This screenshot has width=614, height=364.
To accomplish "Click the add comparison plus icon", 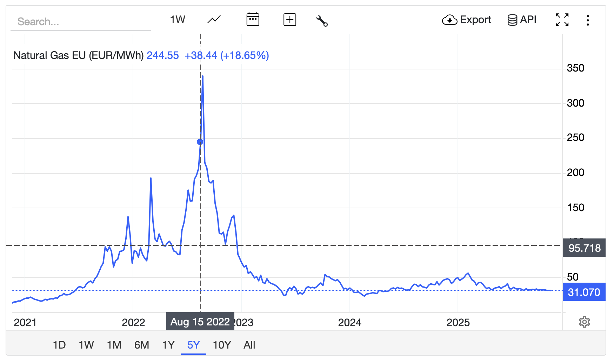I will pos(290,20).
